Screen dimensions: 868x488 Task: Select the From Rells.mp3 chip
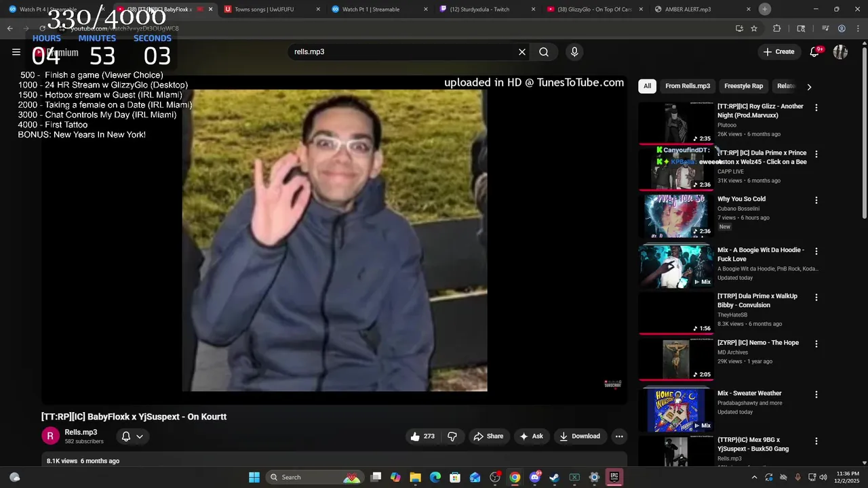pos(688,86)
